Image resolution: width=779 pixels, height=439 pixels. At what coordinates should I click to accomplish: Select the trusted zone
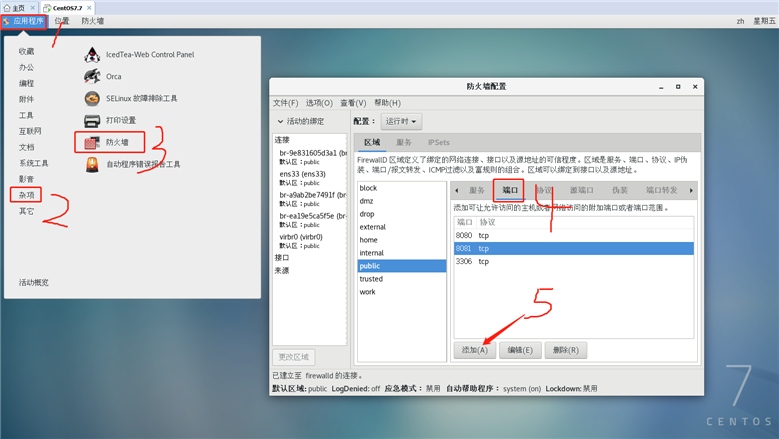401,279
